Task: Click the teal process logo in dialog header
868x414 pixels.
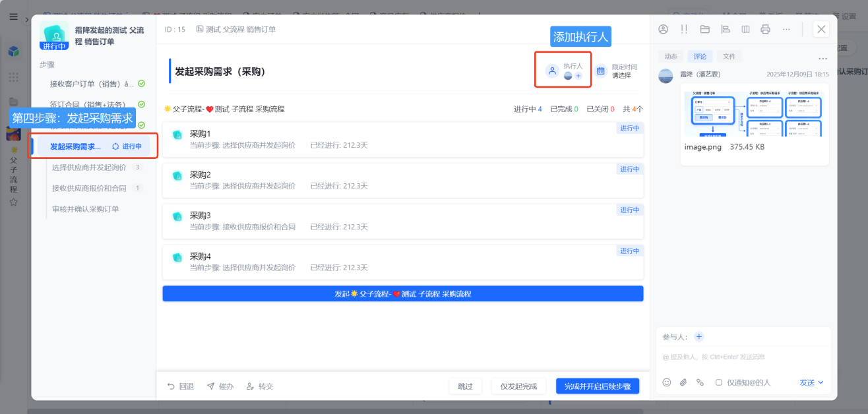Action: (54, 36)
